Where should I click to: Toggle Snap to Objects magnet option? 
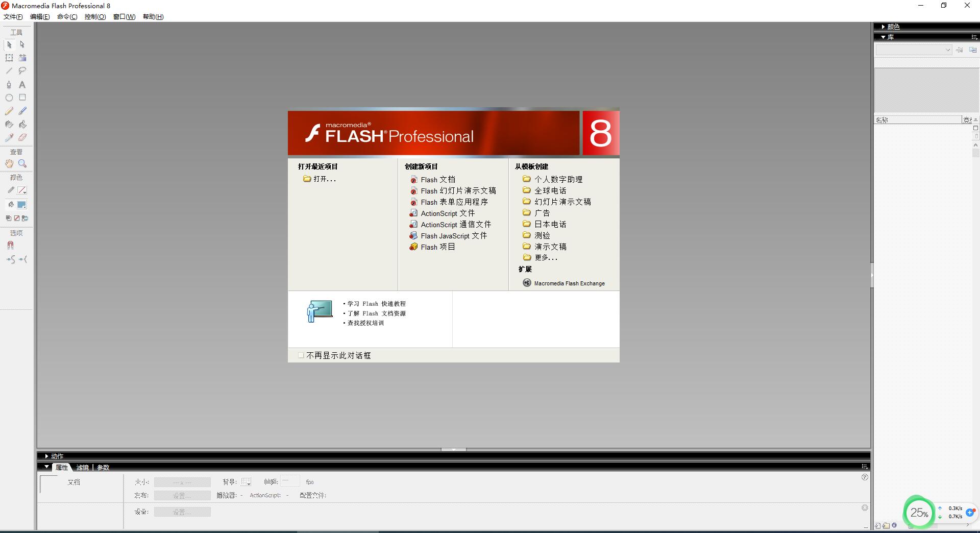(10, 245)
